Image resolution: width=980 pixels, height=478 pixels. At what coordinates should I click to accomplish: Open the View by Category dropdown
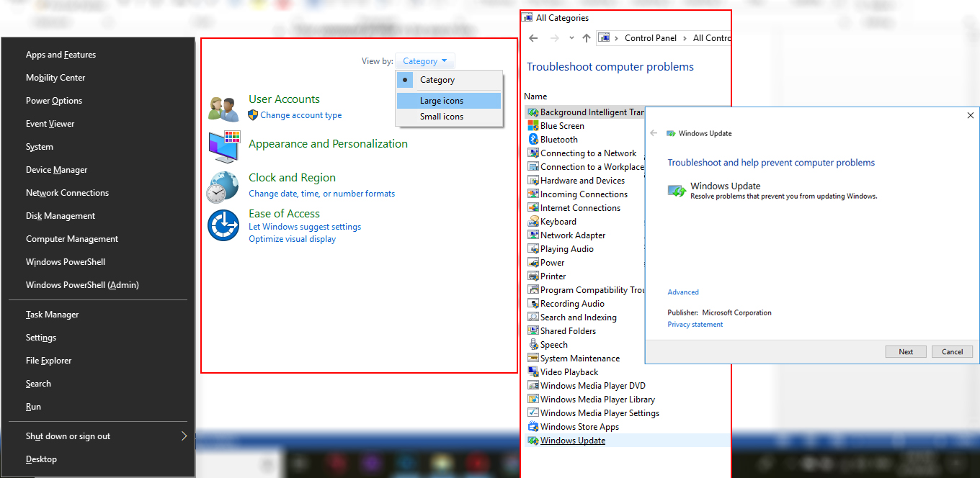[x=425, y=61]
